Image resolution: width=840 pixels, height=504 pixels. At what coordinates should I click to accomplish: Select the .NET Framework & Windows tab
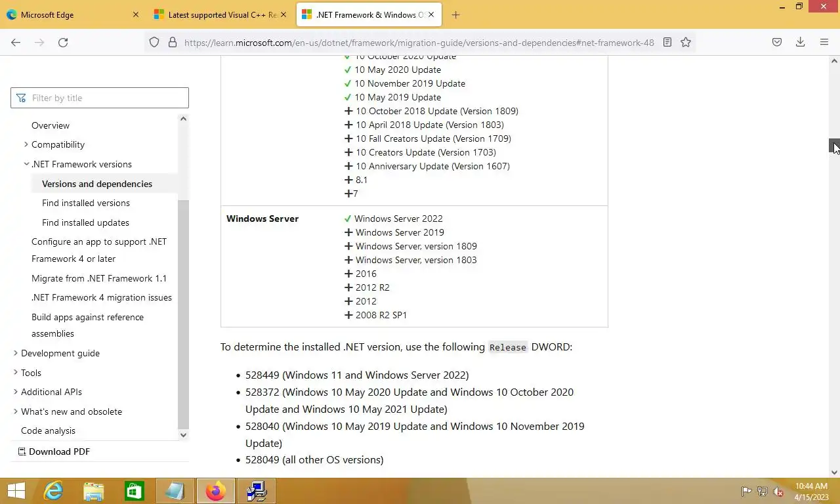(367, 14)
